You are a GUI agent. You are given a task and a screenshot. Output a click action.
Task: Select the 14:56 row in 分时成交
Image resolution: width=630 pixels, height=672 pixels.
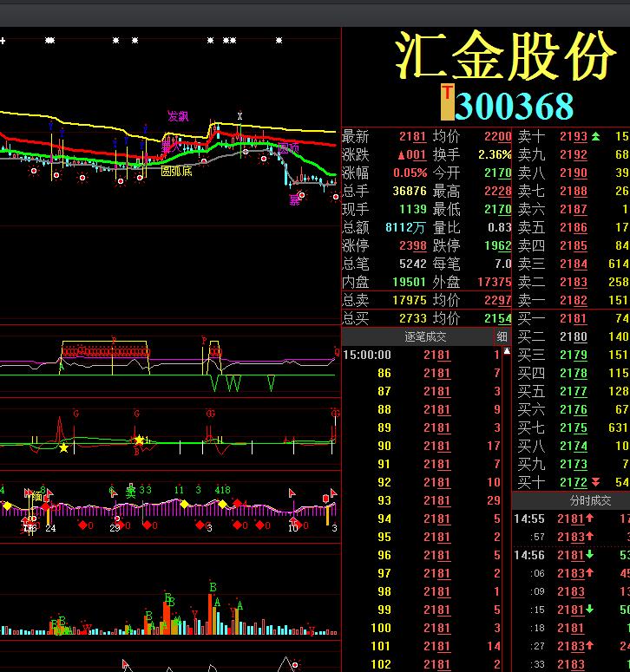(572, 556)
